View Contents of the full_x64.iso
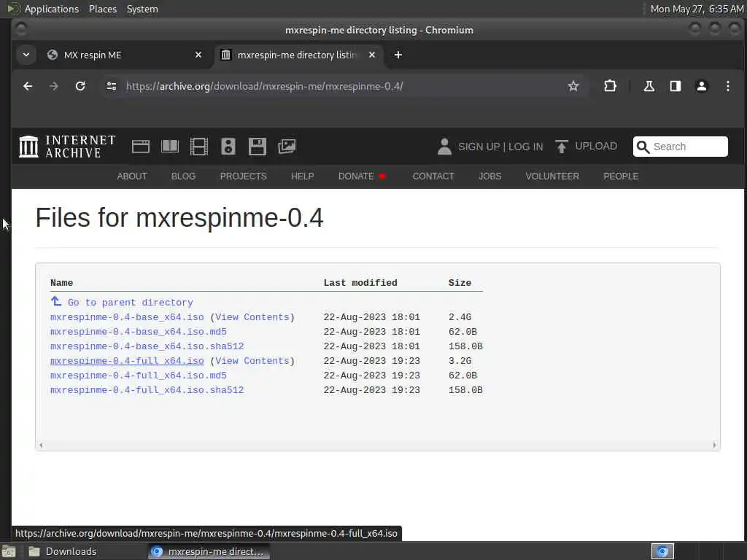747x560 pixels. (252, 361)
